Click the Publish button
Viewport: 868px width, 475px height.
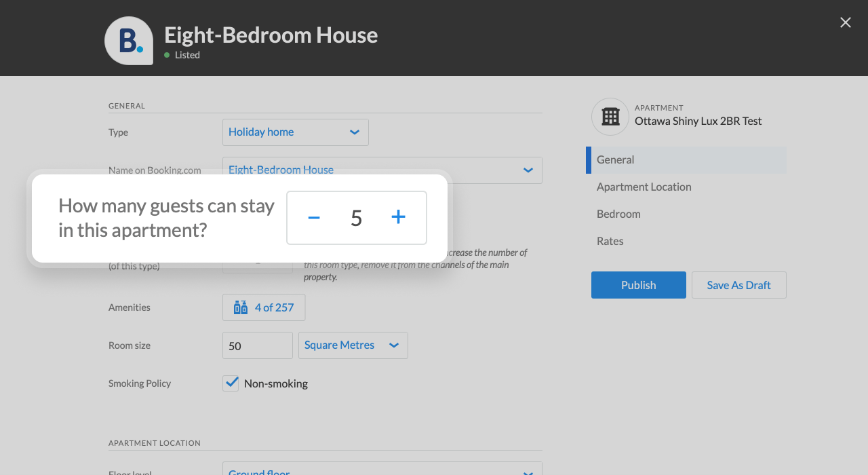(638, 285)
